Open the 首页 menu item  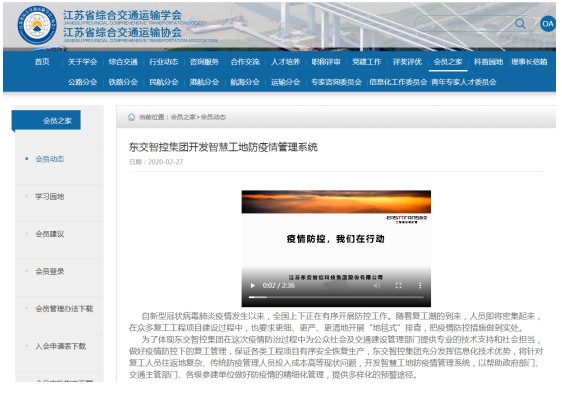[x=42, y=62]
